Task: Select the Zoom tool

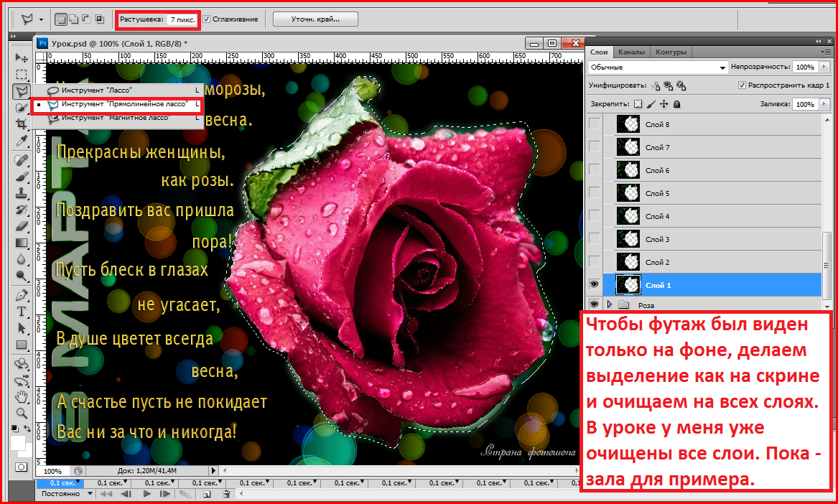Action: (x=22, y=413)
